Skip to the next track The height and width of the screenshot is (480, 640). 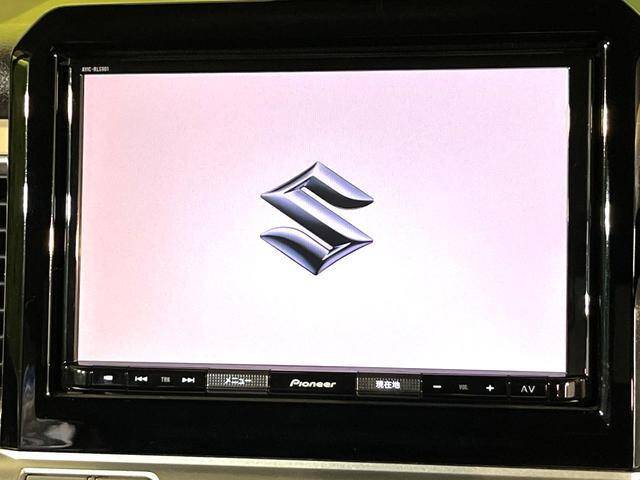(188, 380)
